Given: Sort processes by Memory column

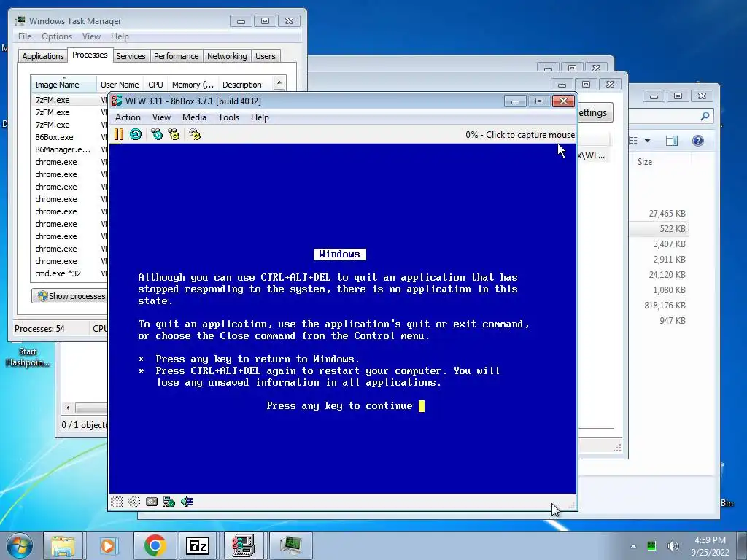Looking at the screenshot, I should pos(193,85).
